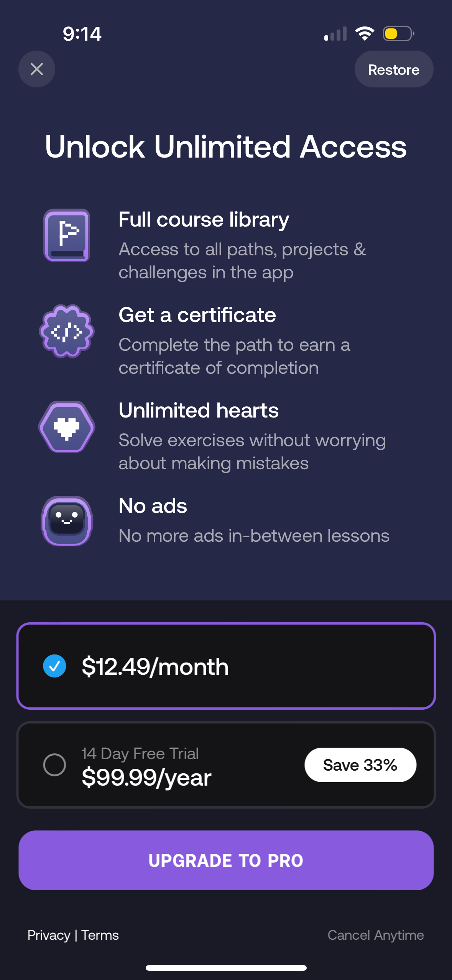Viewport: 452px width, 980px height.
Task: Click the Get a certificate badge icon
Action: pos(66,331)
